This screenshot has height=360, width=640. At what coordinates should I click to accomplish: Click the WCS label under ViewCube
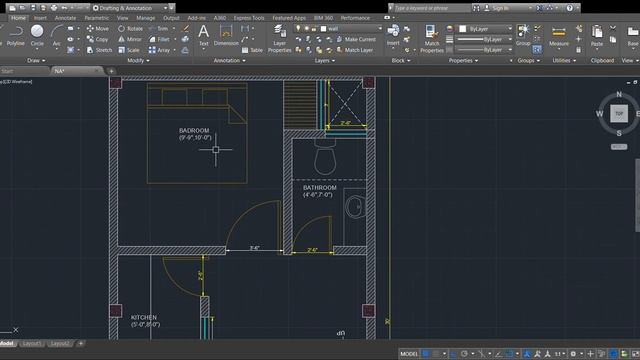coord(619,147)
